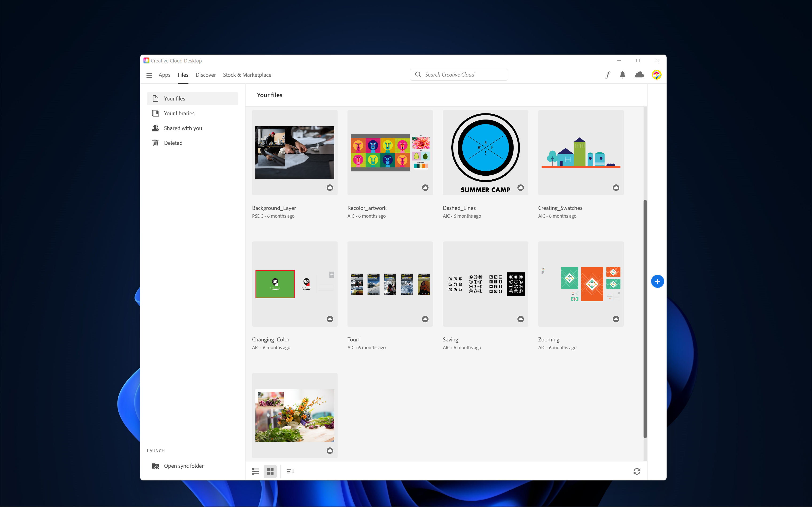Open the sort options icon
The height and width of the screenshot is (507, 812).
(290, 471)
